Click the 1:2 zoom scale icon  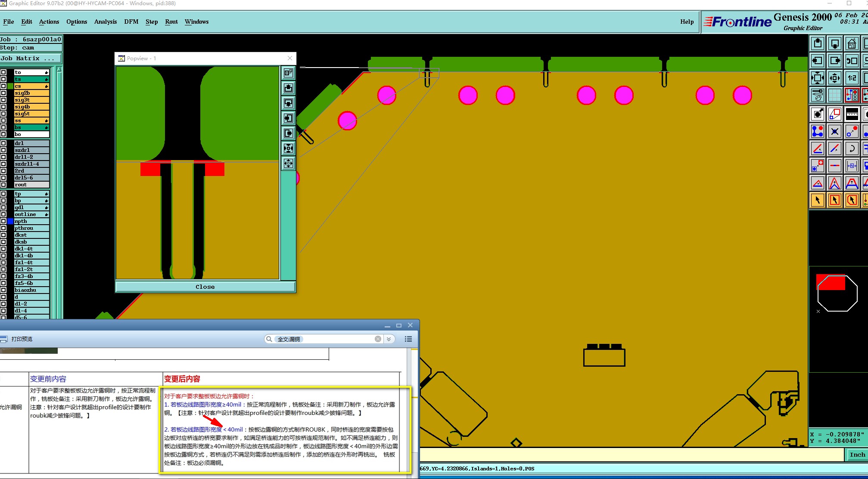(x=852, y=78)
